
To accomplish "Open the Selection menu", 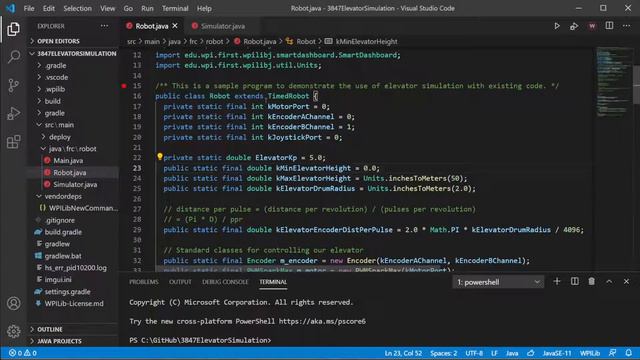I will tap(78, 8).
